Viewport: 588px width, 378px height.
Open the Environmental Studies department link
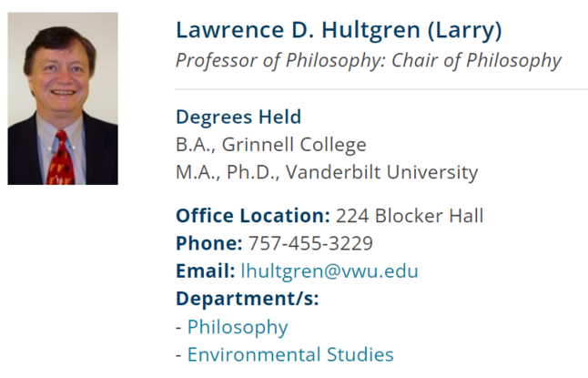click(290, 354)
